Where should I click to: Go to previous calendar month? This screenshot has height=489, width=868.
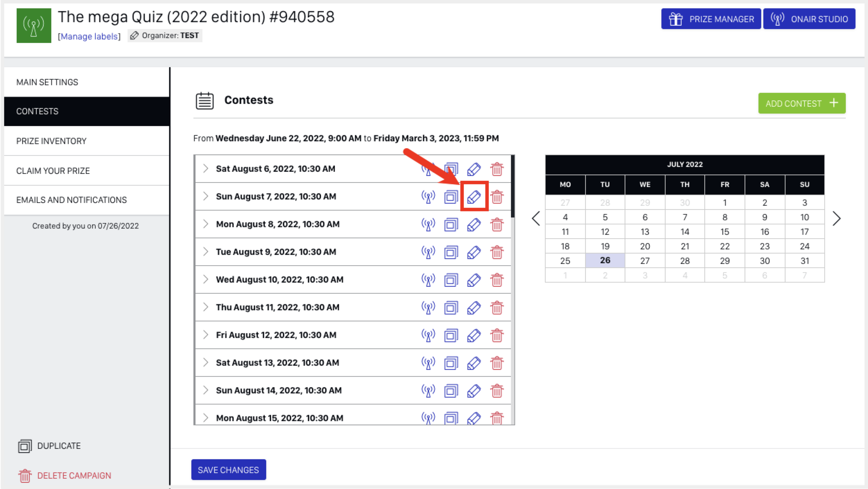point(536,219)
